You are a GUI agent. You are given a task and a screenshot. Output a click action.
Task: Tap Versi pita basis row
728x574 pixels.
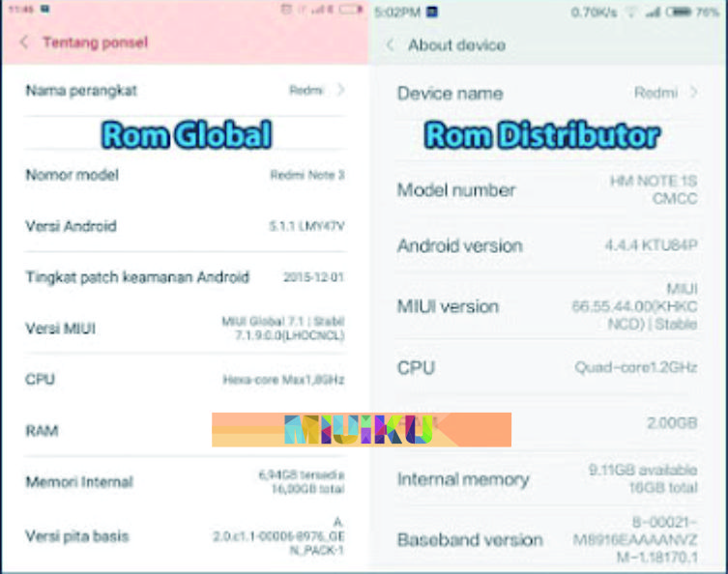pyautogui.click(x=185, y=536)
